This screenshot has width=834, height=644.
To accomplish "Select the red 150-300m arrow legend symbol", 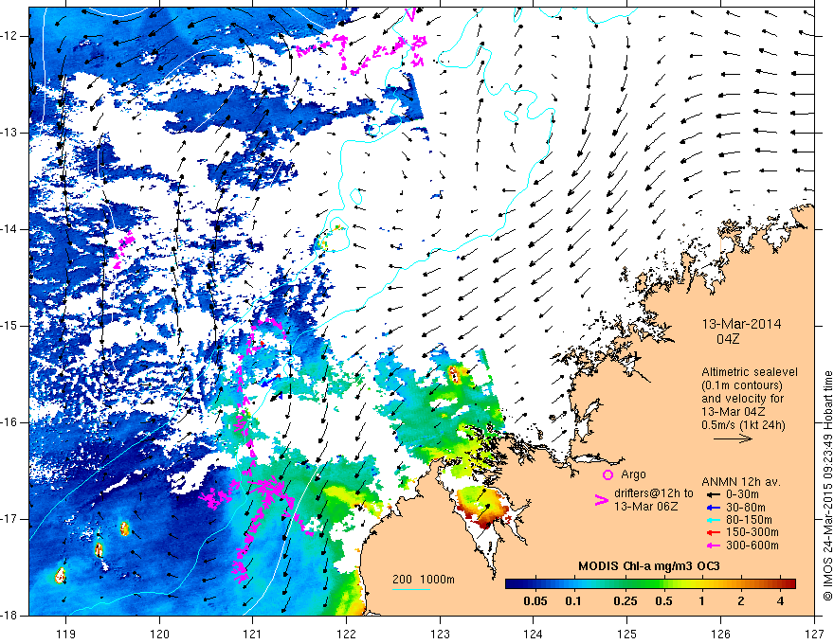I will click(712, 533).
